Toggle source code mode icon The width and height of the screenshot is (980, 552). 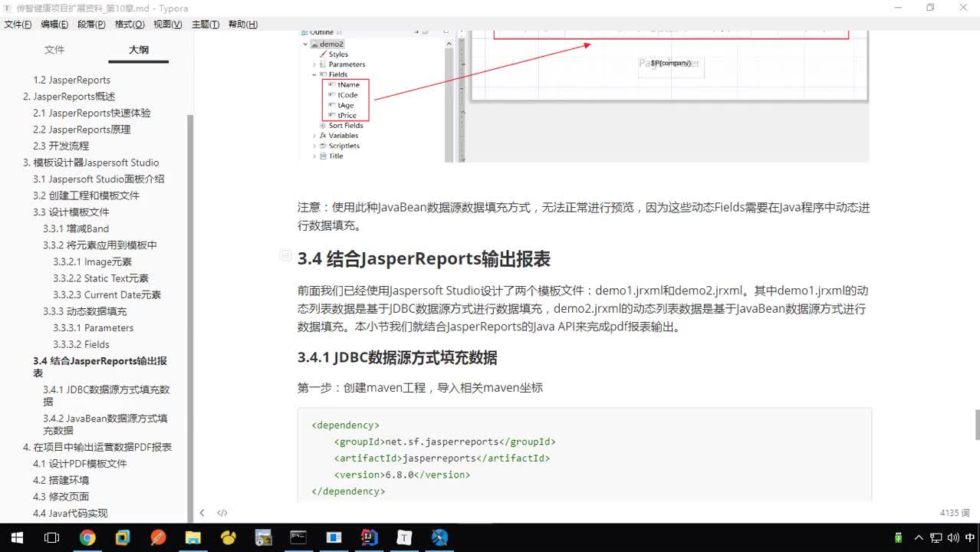[222, 513]
